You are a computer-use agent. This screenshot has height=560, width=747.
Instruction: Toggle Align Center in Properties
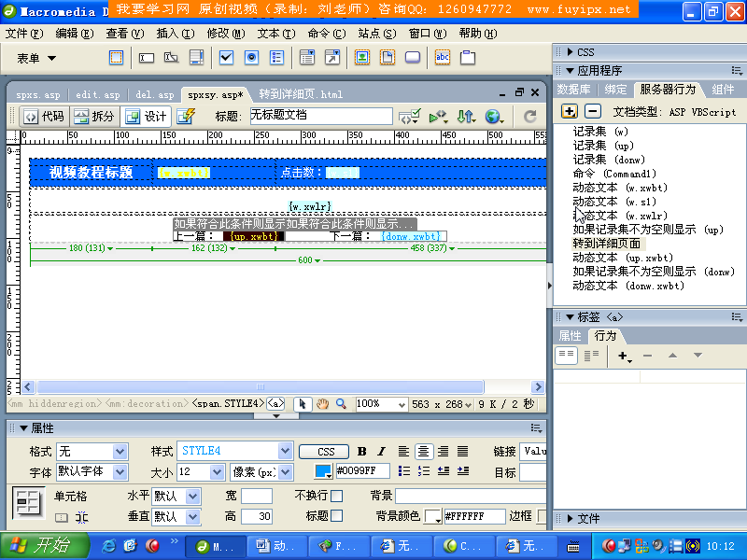click(x=424, y=452)
